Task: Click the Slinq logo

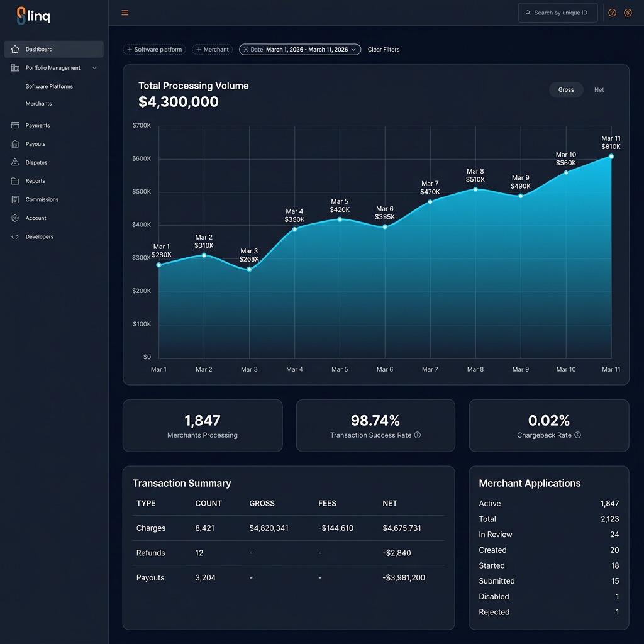Action: click(33, 16)
